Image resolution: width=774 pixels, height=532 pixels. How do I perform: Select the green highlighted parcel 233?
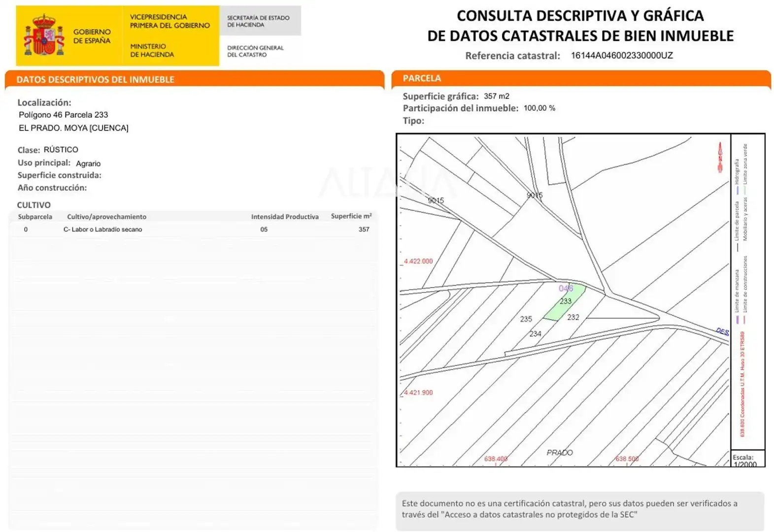click(x=565, y=302)
